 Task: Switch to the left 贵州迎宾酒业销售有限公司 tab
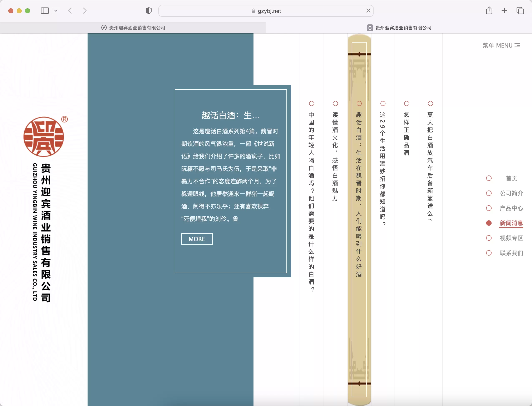[x=133, y=28]
